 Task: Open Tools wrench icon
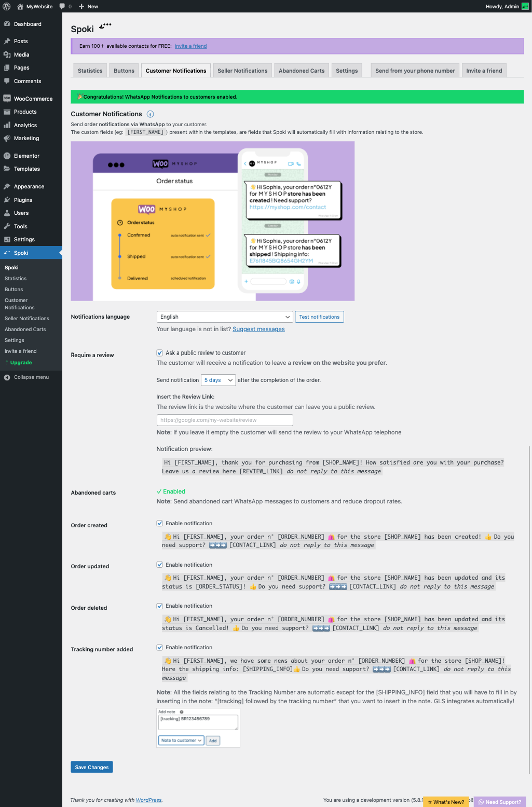pyautogui.click(x=7, y=226)
